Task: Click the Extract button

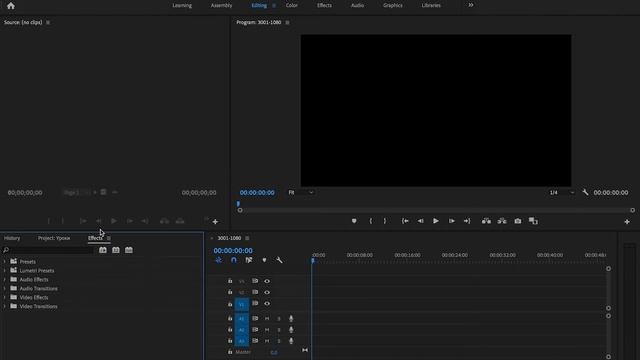Action: 502,221
